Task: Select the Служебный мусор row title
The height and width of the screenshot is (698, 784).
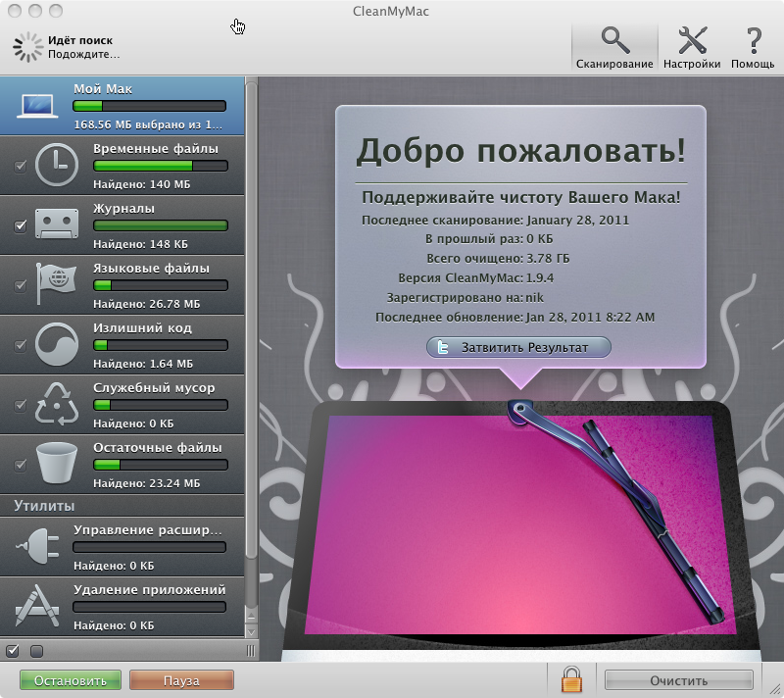Action: tap(154, 387)
